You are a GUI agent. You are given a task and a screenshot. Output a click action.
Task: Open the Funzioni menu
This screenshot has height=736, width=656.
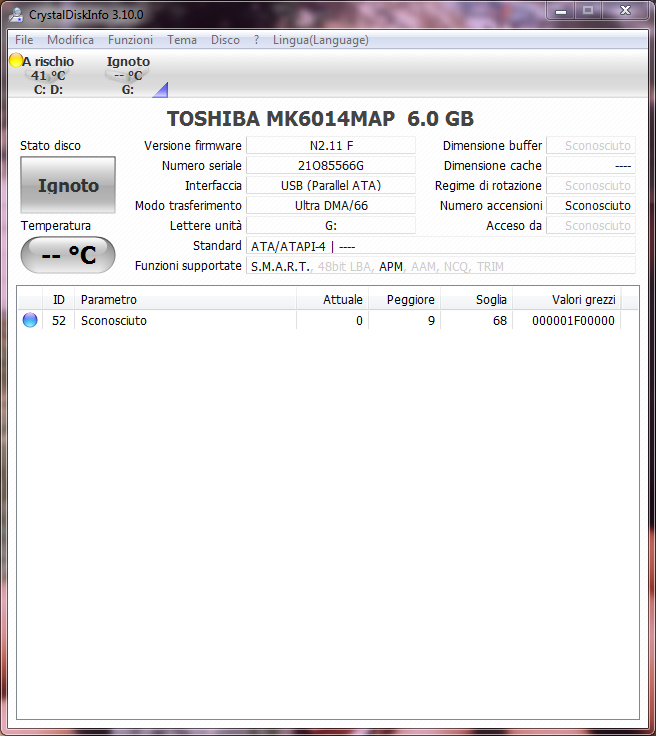pos(131,40)
